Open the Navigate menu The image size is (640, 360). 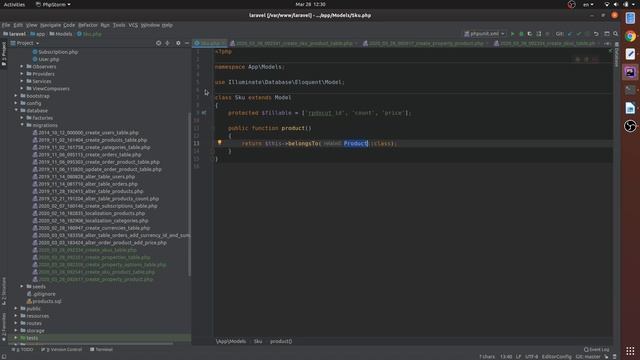pyautogui.click(x=50, y=25)
